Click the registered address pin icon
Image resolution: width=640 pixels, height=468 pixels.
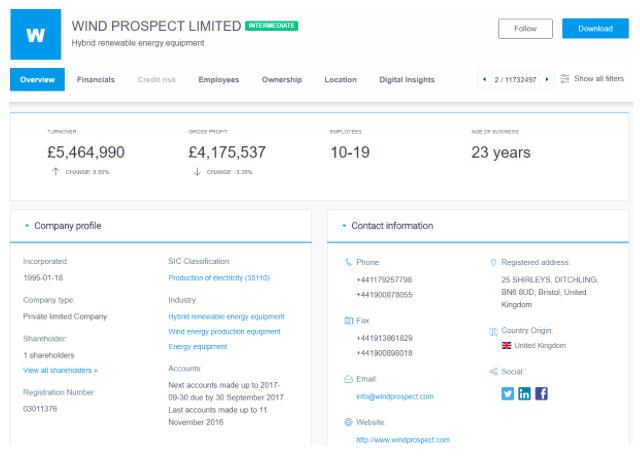[493, 262]
